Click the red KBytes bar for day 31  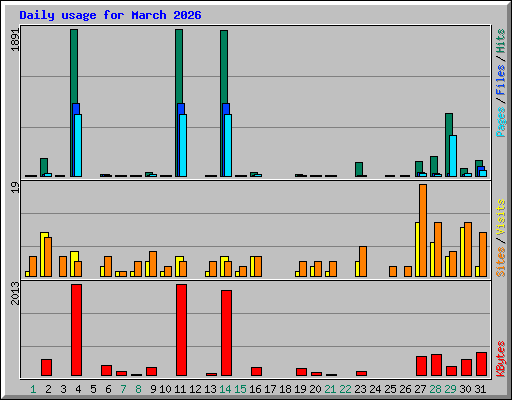click(x=481, y=364)
